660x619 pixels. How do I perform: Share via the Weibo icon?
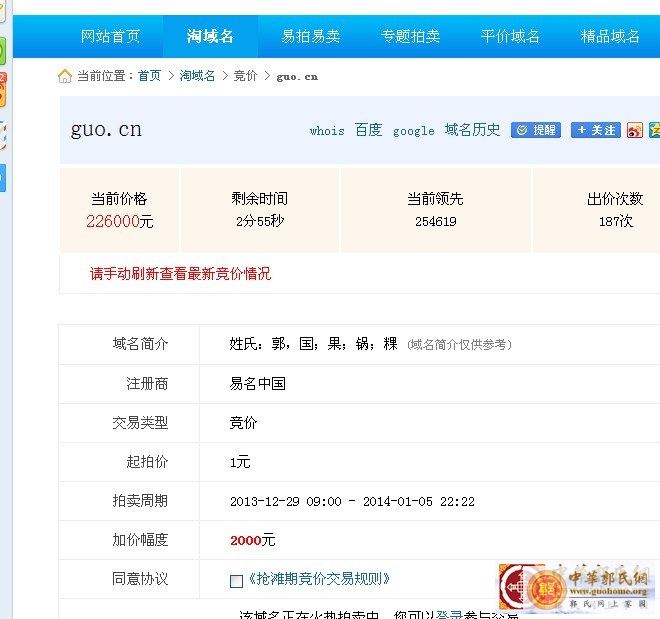[x=634, y=130]
